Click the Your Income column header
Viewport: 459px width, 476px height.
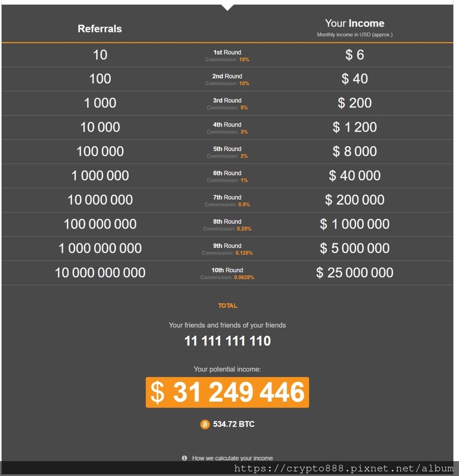click(x=354, y=23)
